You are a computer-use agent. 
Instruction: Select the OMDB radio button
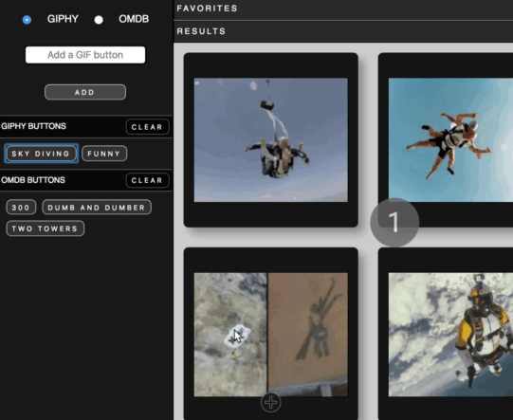click(99, 20)
